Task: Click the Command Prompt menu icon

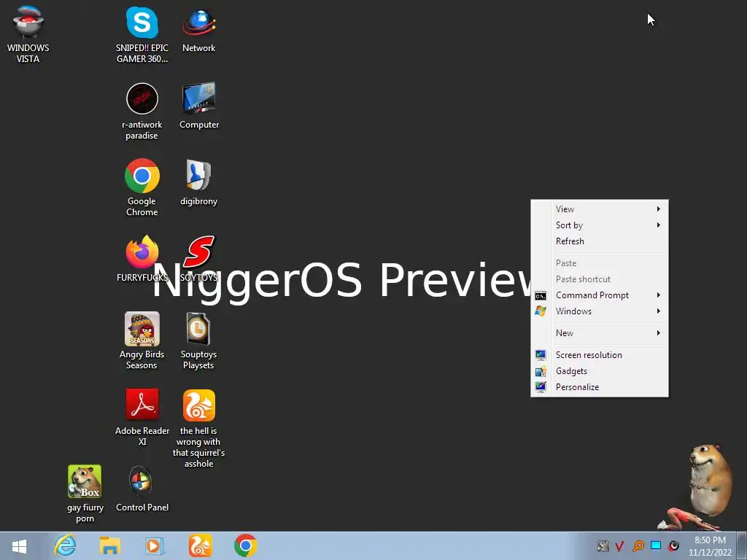Action: pos(541,296)
